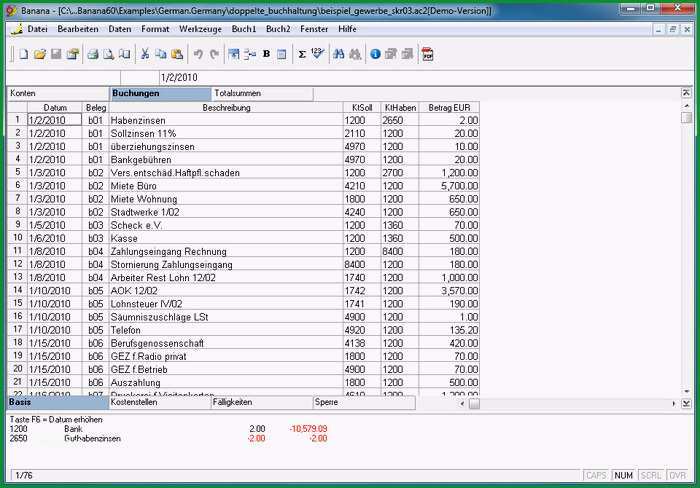Select the Basis view tab

pyautogui.click(x=58, y=402)
